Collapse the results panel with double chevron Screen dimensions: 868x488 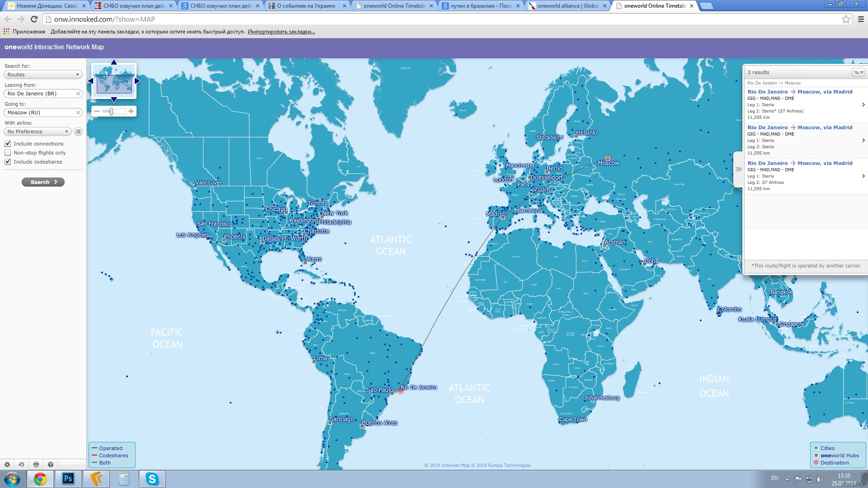[x=739, y=169]
